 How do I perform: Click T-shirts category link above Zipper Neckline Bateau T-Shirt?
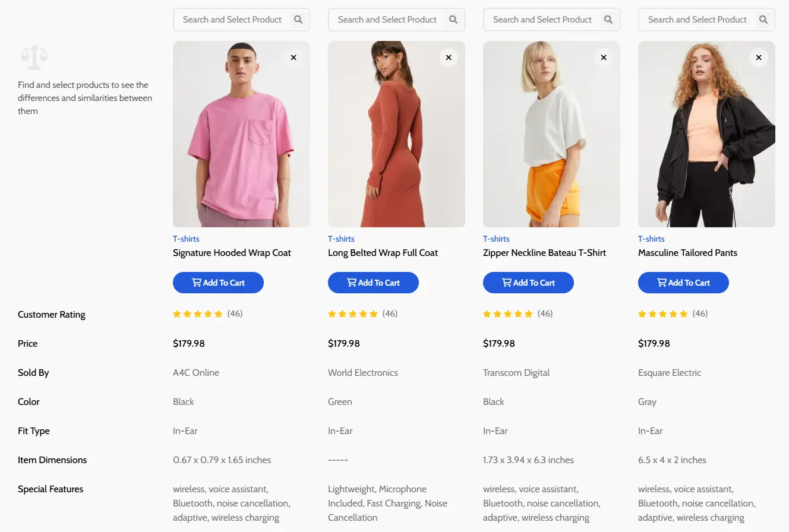pyautogui.click(x=496, y=239)
